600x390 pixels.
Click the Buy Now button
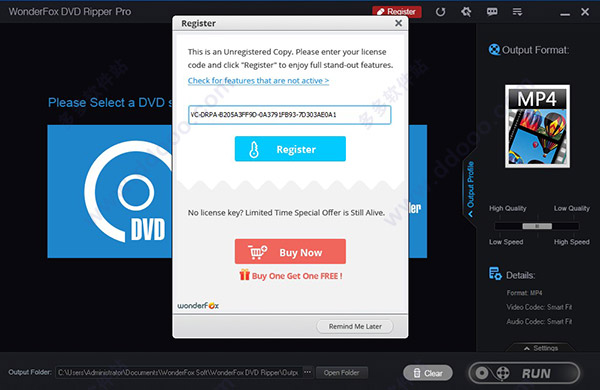290,251
